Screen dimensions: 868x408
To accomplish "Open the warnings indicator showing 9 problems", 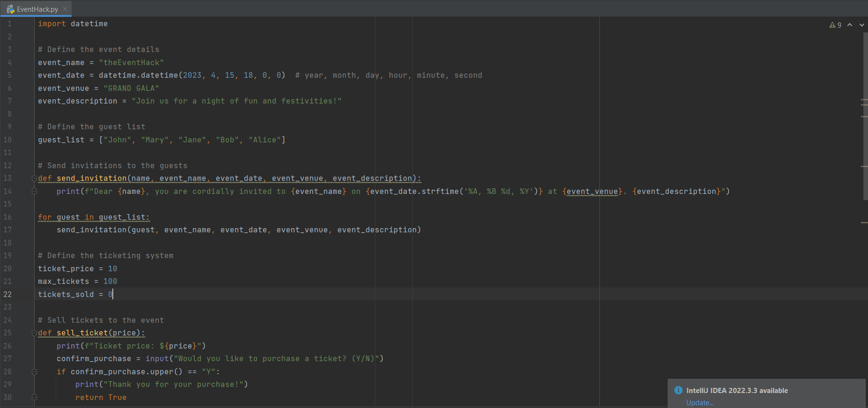I will point(835,25).
